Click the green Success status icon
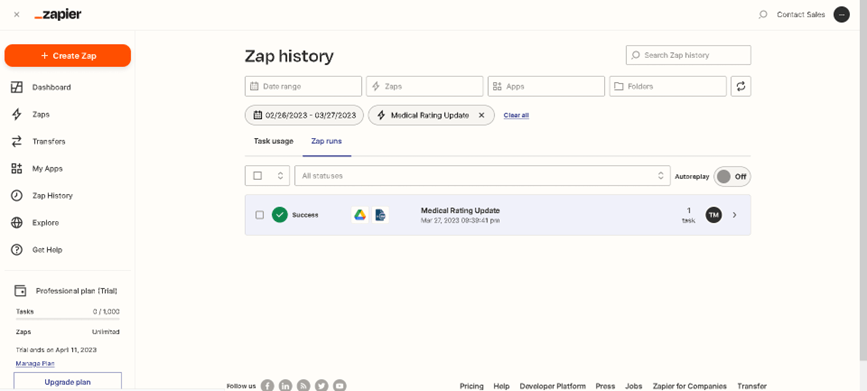This screenshot has height=391, width=867. click(x=280, y=215)
